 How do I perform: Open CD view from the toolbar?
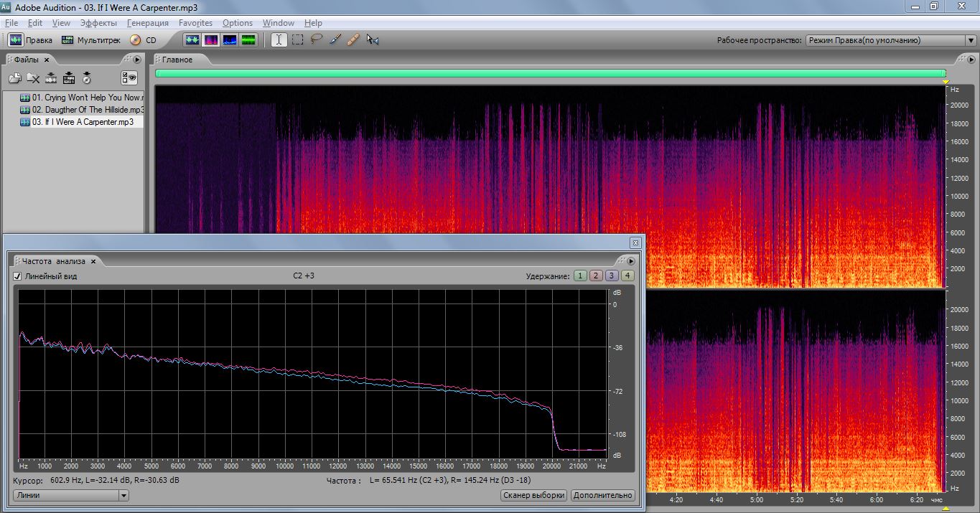[x=143, y=40]
